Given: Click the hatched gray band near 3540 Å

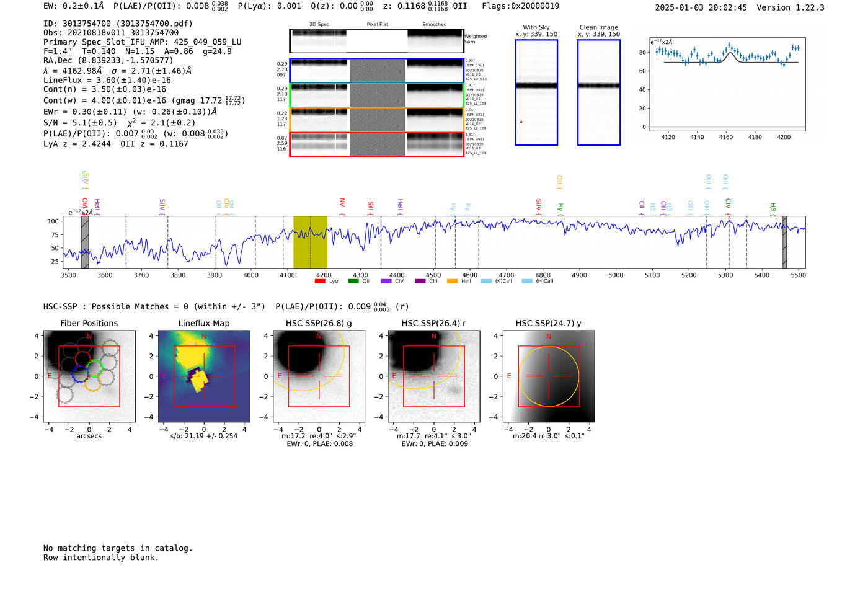Looking at the screenshot, I should pyautogui.click(x=85, y=242).
